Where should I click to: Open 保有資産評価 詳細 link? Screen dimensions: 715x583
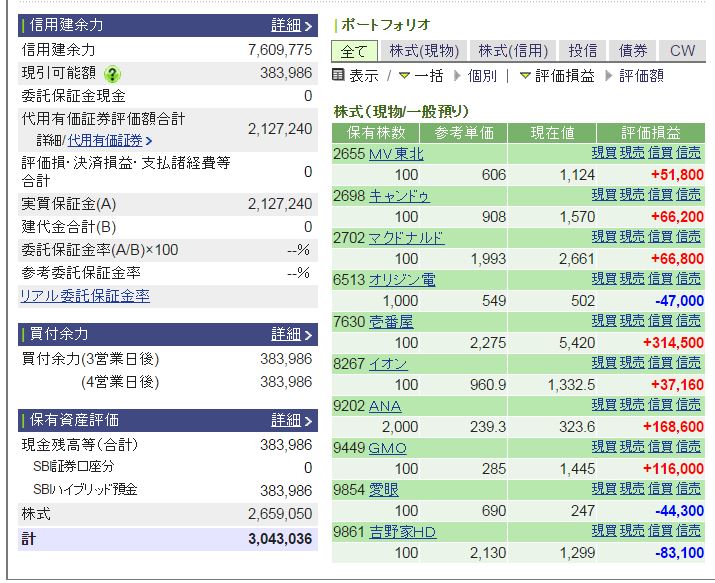pyautogui.click(x=285, y=420)
